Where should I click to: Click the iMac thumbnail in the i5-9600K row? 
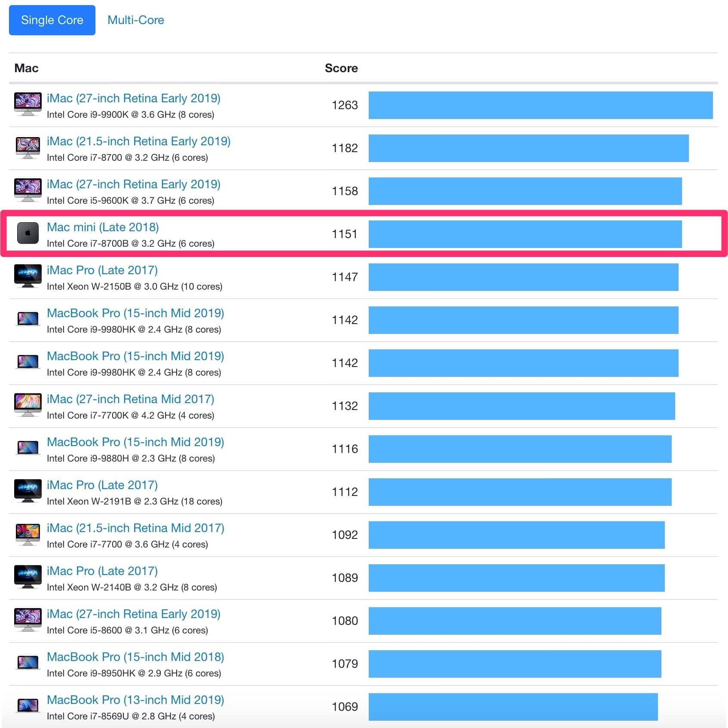[28, 190]
